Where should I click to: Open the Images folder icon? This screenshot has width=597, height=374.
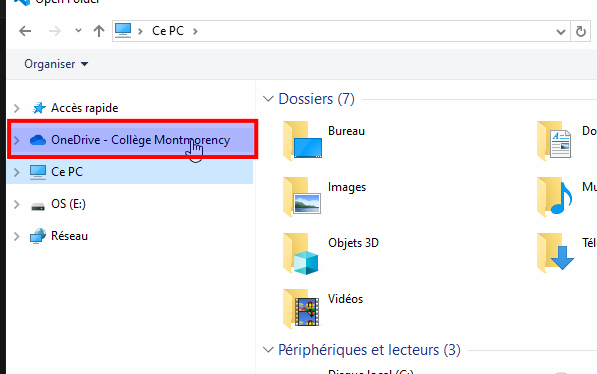[303, 197]
